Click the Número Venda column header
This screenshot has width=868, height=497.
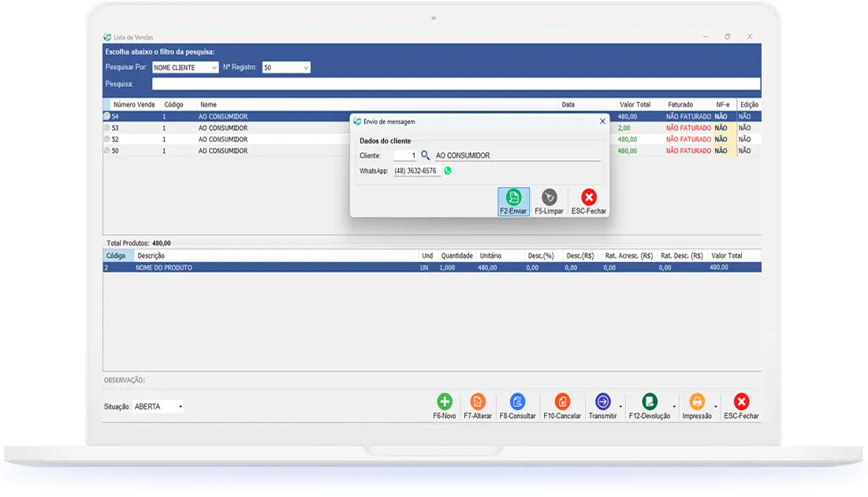pos(134,104)
